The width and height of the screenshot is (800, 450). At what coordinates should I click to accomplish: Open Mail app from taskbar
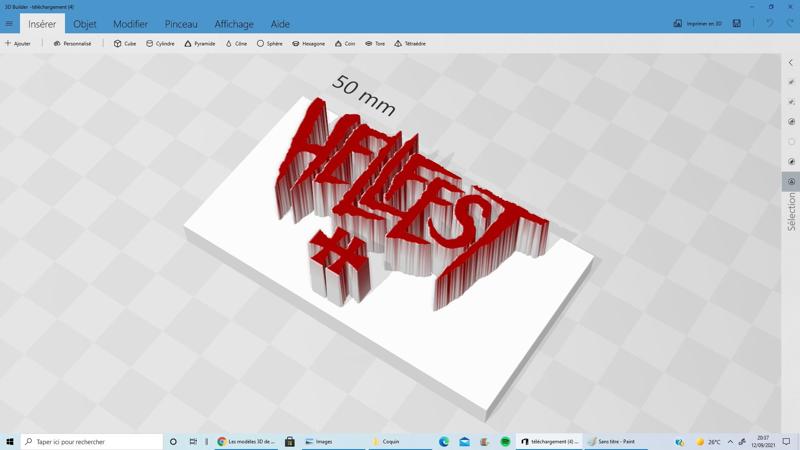pyautogui.click(x=464, y=441)
